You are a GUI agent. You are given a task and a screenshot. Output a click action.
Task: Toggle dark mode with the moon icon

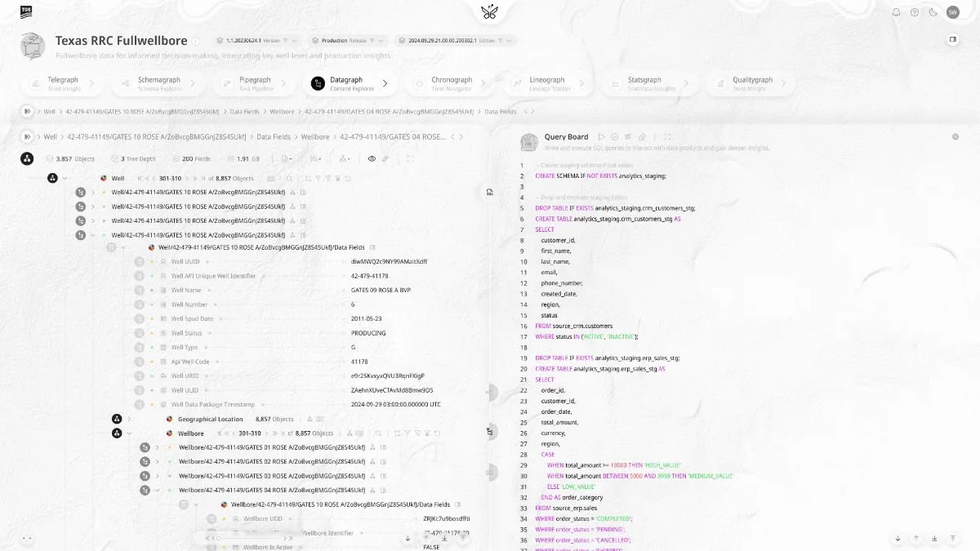pos(933,12)
